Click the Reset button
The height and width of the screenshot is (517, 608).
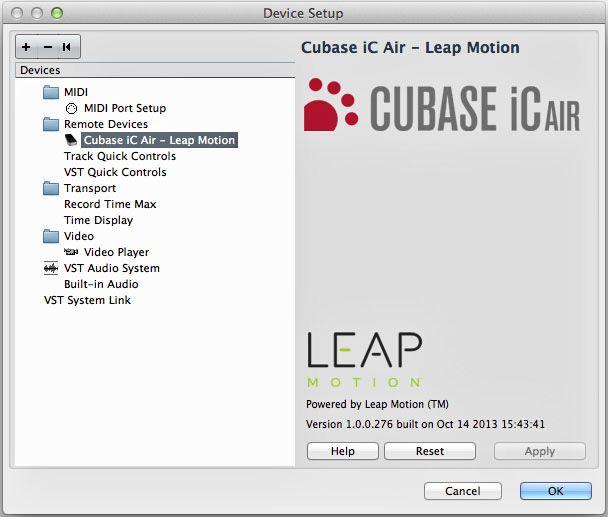coord(430,451)
